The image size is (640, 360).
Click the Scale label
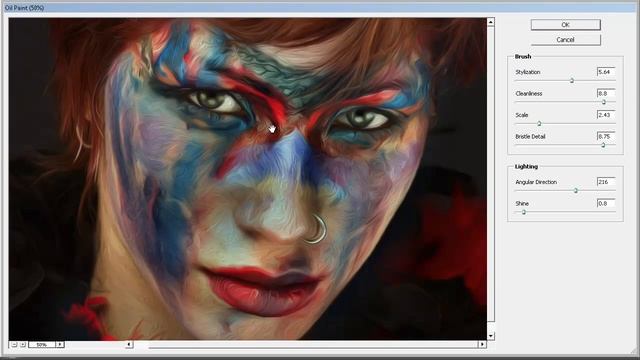522,115
